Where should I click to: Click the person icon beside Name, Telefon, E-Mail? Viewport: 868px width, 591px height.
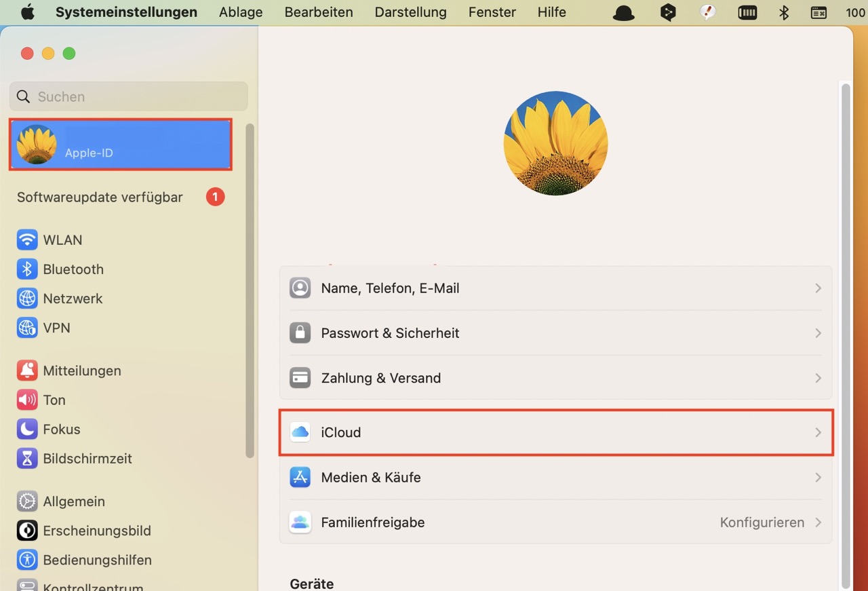(x=300, y=288)
